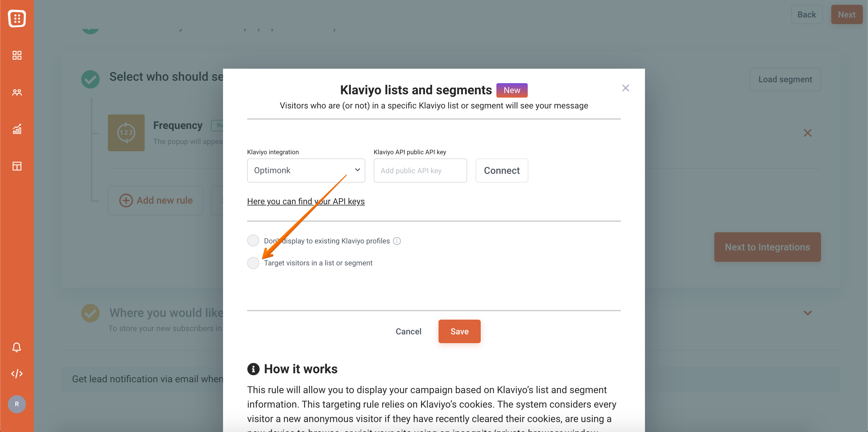
Task: Open the templates layout icon in sidebar
Action: 17,166
